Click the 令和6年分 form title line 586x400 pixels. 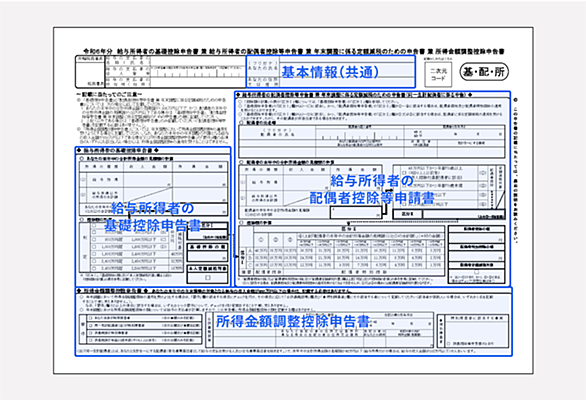294,52
